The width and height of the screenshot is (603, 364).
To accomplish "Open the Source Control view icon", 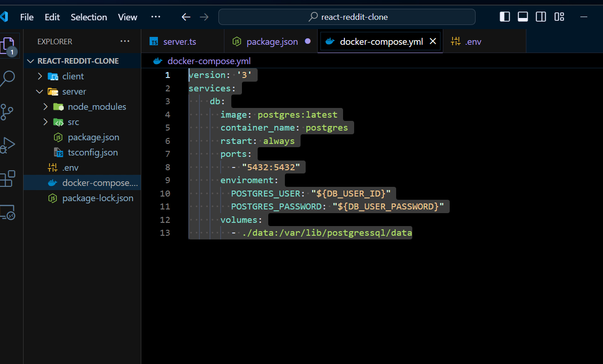I will click(6, 112).
